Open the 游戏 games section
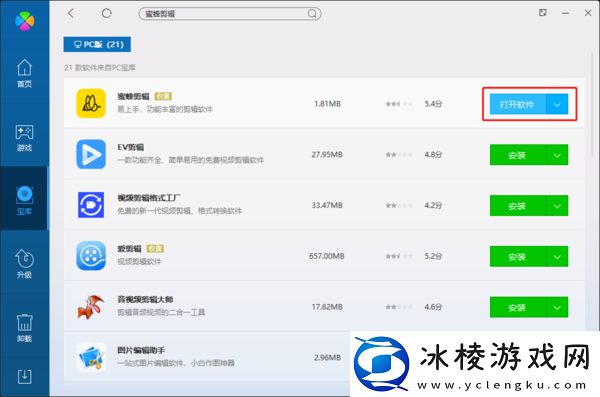The width and height of the screenshot is (600, 397). (24, 137)
